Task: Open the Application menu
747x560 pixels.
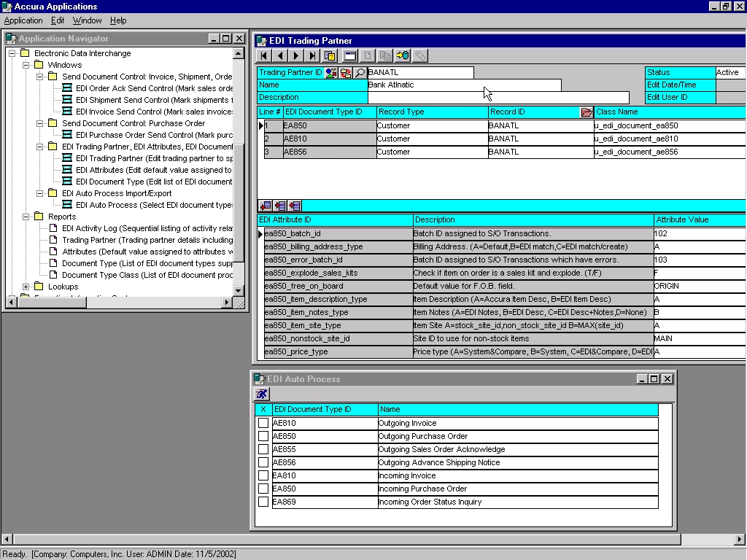Action: coord(23,20)
